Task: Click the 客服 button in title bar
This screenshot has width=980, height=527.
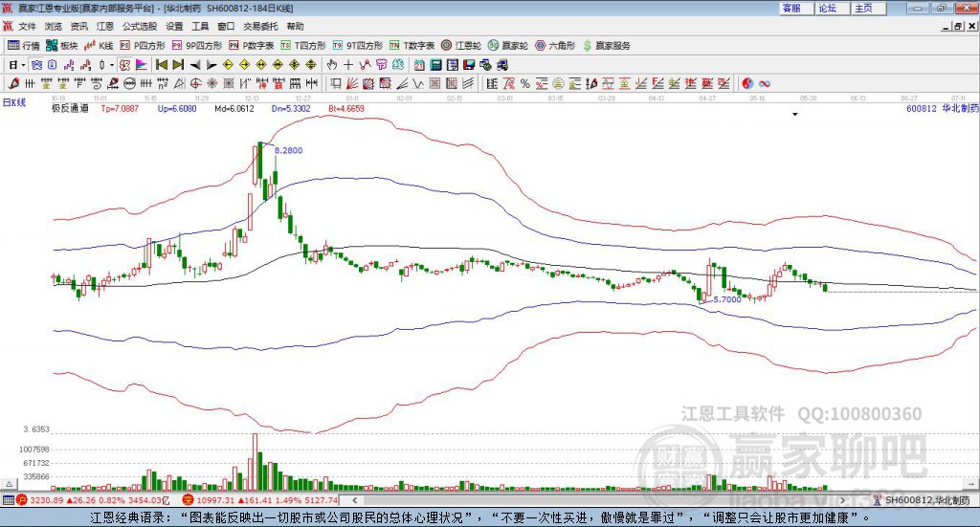Action: coord(795,8)
